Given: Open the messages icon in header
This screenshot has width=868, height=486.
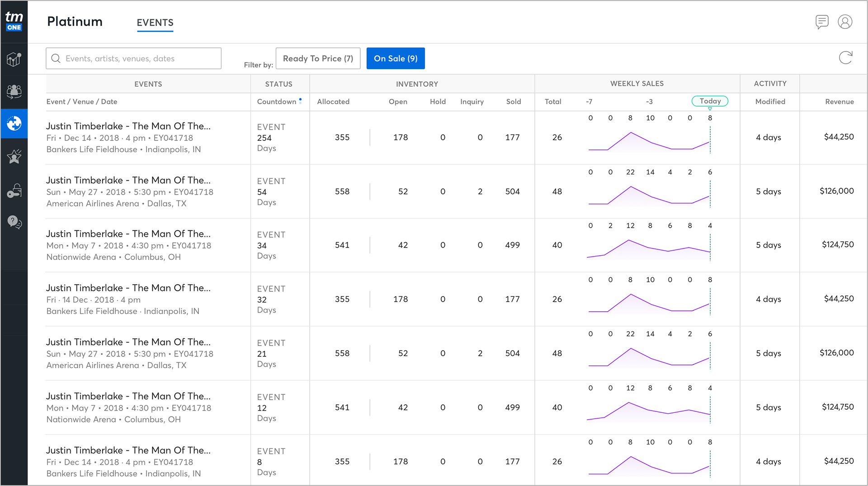Looking at the screenshot, I should [x=822, y=22].
